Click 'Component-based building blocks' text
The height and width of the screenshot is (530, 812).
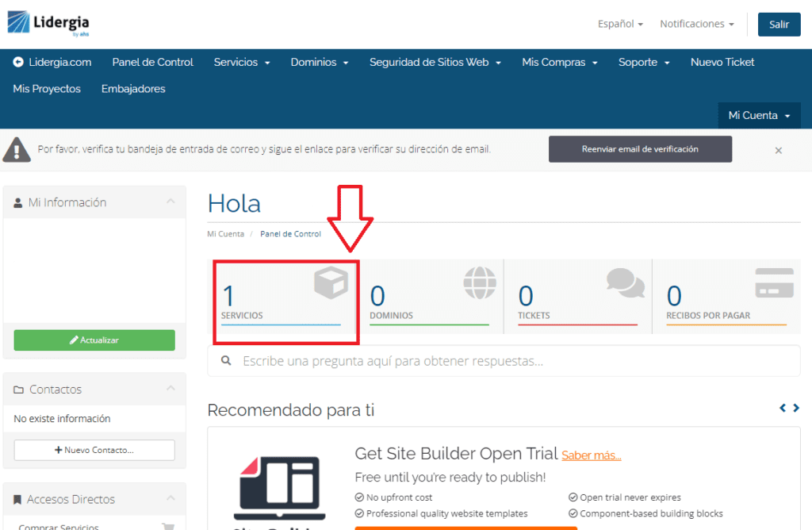(652, 513)
